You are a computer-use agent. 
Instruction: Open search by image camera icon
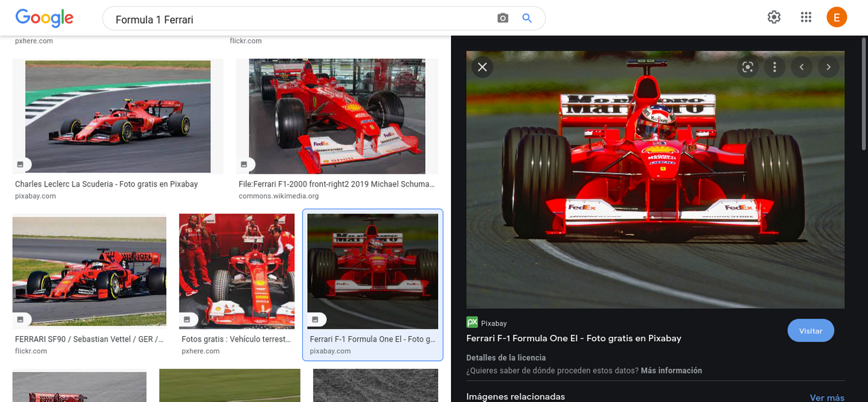[x=502, y=18]
